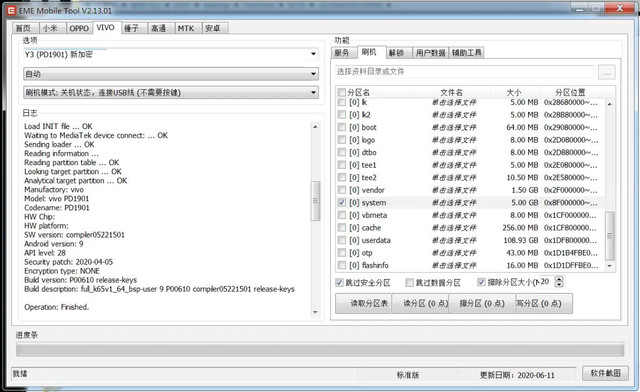Open the 安卓 tab
The width and height of the screenshot is (640, 392).
click(214, 28)
